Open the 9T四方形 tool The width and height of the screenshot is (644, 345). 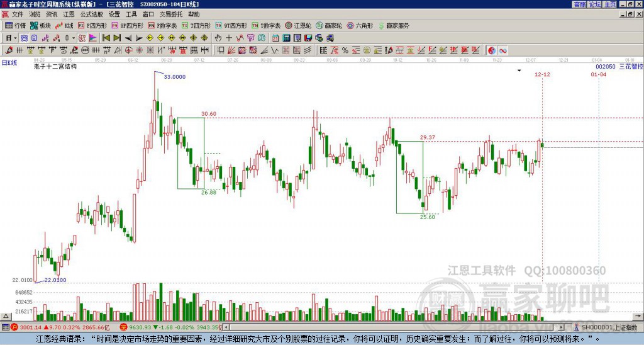(231, 25)
